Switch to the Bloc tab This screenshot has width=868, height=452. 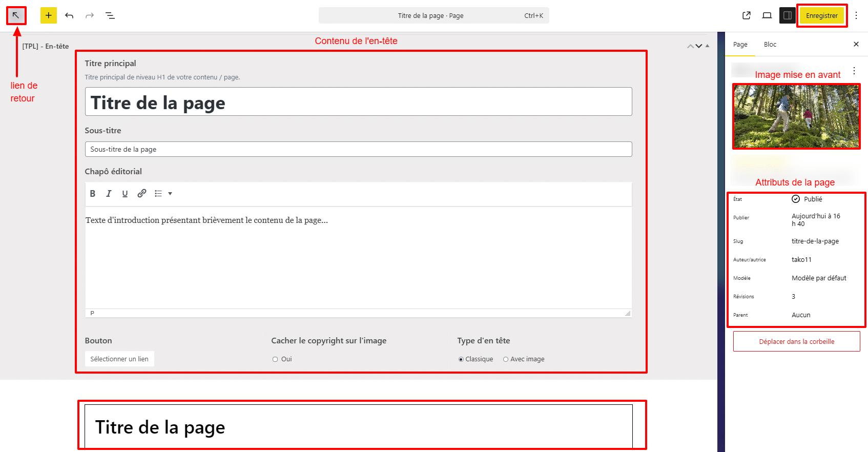pyautogui.click(x=770, y=45)
